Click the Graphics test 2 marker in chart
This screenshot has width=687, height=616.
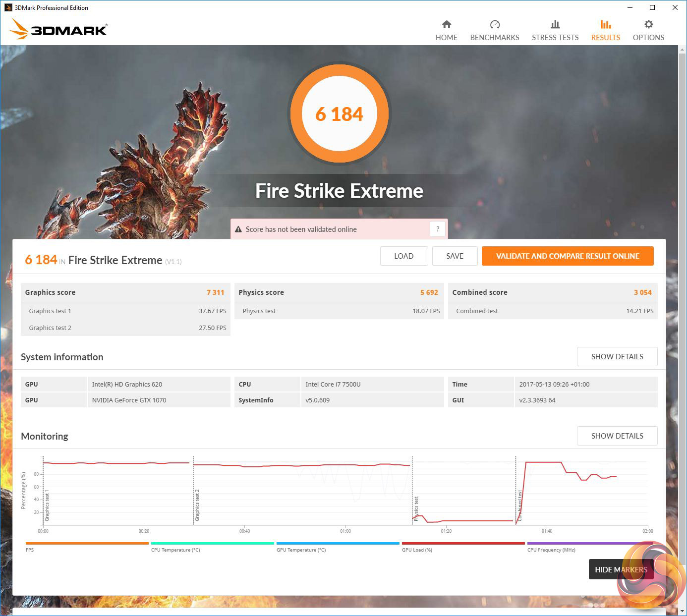pyautogui.click(x=197, y=505)
